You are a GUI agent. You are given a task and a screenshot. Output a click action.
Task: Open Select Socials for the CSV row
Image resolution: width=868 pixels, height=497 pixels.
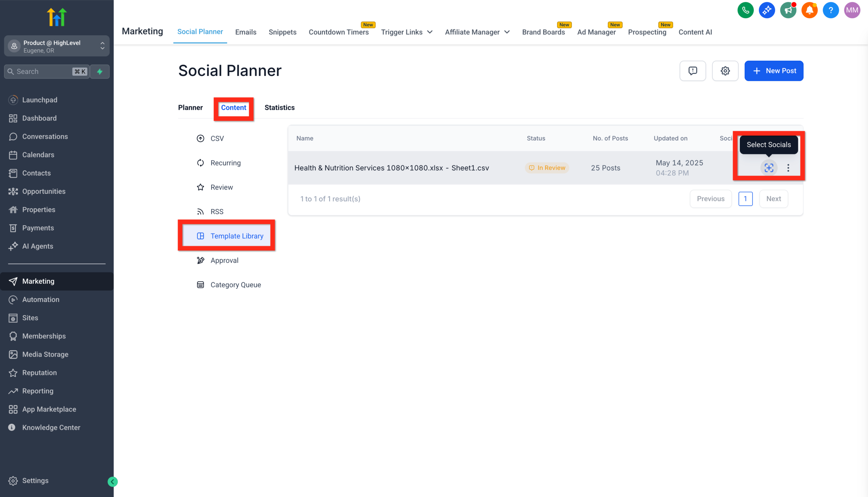pos(769,168)
